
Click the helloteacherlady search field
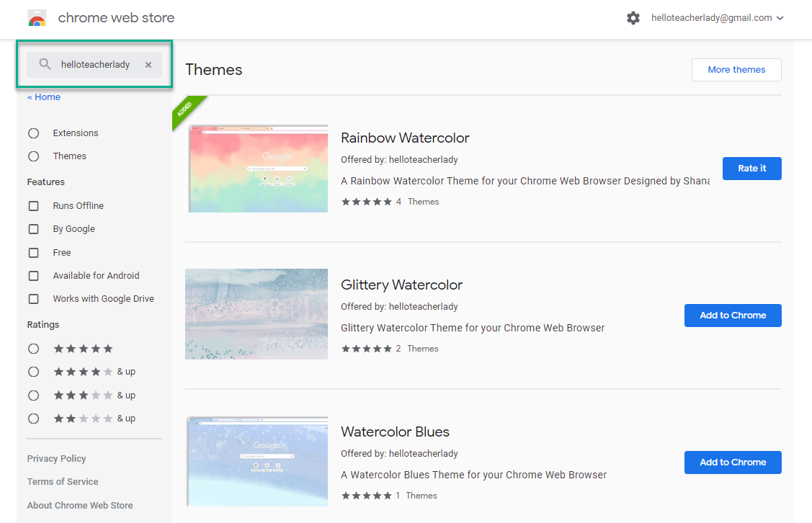pos(95,65)
